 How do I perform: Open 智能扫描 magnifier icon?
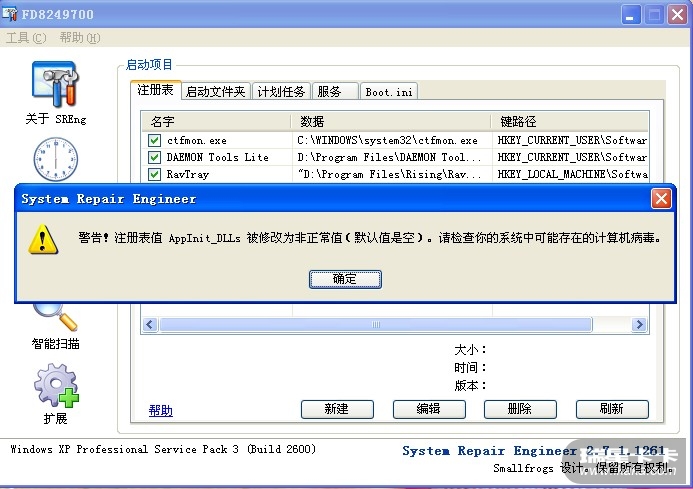56,317
